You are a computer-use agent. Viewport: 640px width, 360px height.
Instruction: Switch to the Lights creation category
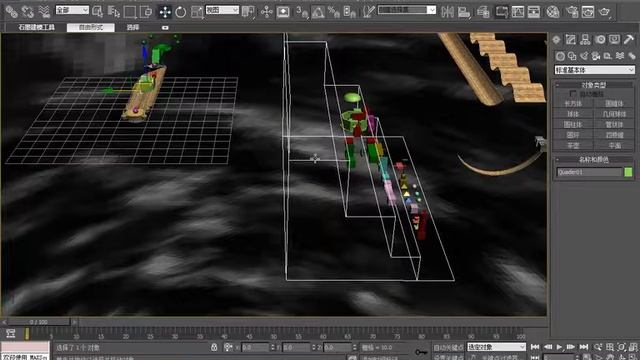click(584, 56)
